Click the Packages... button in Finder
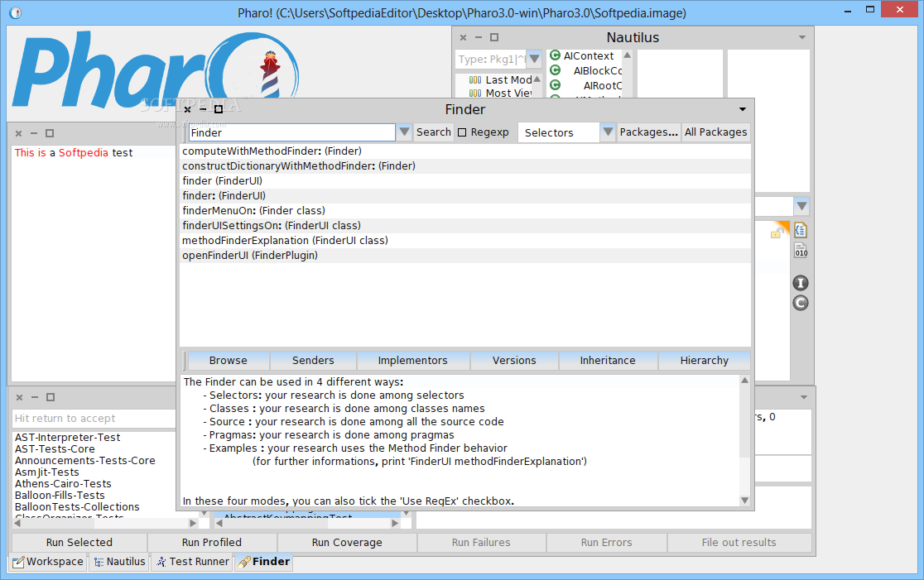The height and width of the screenshot is (580, 924). [x=648, y=132]
